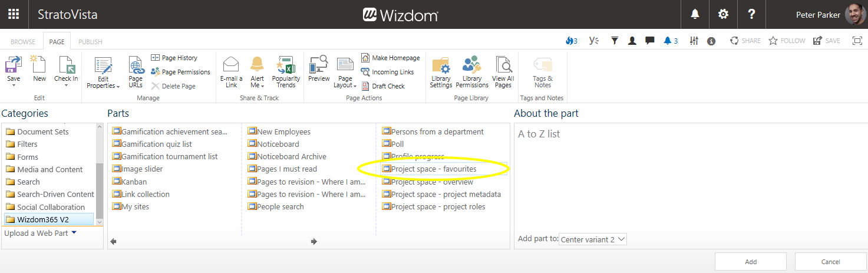Click the Save ribbon icon
The height and width of the screenshot is (273, 868).
click(x=14, y=66)
